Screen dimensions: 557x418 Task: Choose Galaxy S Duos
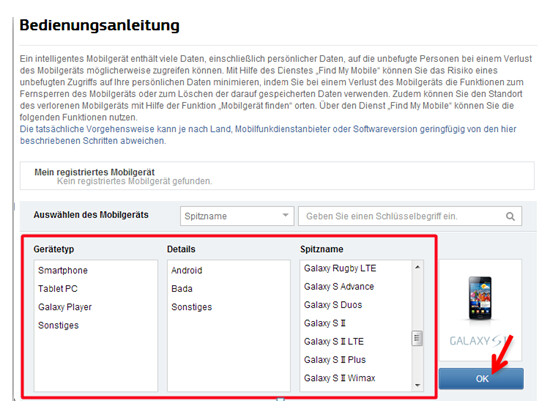(333, 305)
